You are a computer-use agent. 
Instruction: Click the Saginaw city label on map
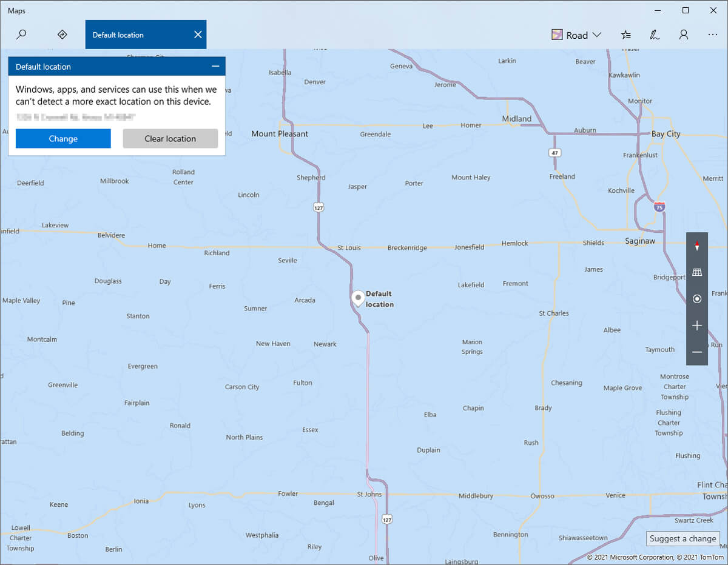[640, 241]
